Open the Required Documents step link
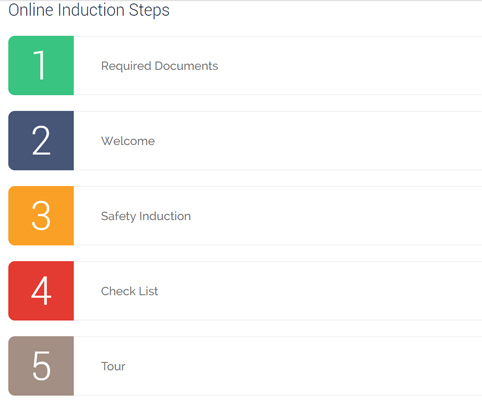The width and height of the screenshot is (482, 400). [159, 66]
